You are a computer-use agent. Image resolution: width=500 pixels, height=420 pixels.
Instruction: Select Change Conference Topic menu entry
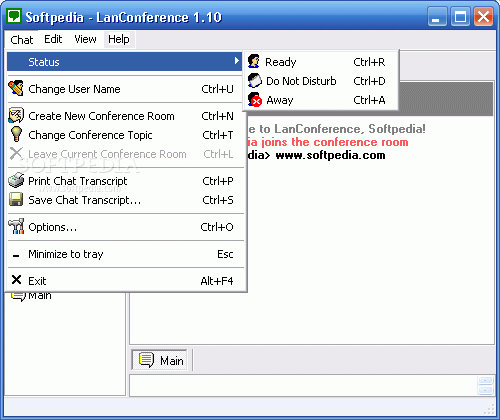click(125, 135)
